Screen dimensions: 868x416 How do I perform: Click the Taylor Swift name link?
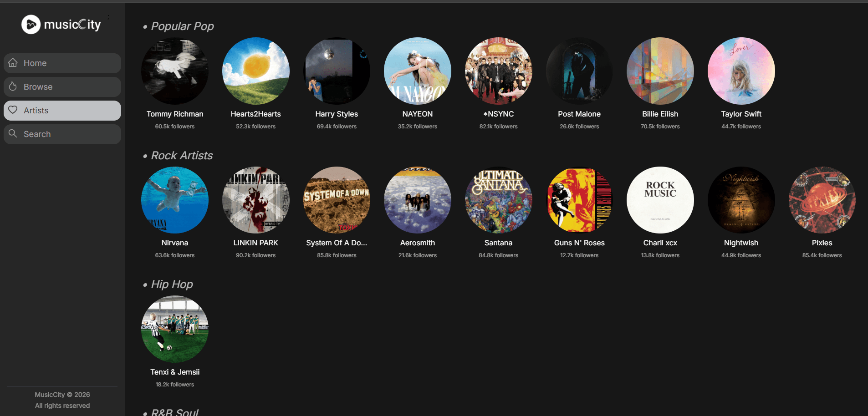(741, 114)
